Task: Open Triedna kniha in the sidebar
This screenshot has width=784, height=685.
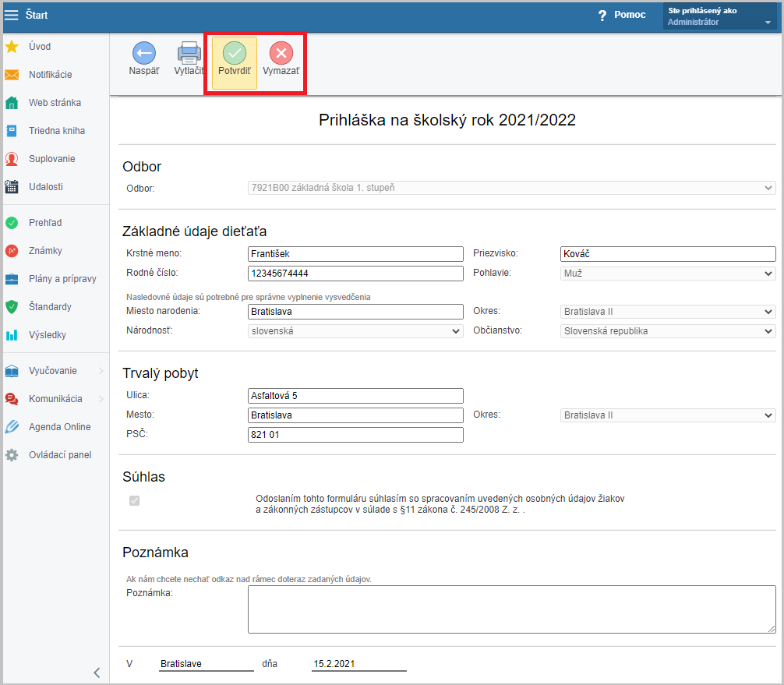Action: coord(56,131)
